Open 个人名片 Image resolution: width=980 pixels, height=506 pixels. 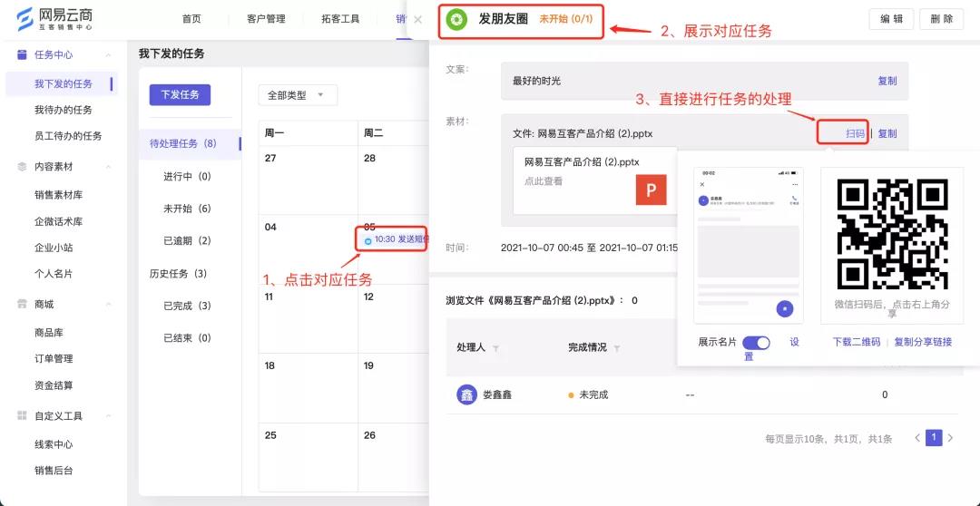pyautogui.click(x=54, y=274)
